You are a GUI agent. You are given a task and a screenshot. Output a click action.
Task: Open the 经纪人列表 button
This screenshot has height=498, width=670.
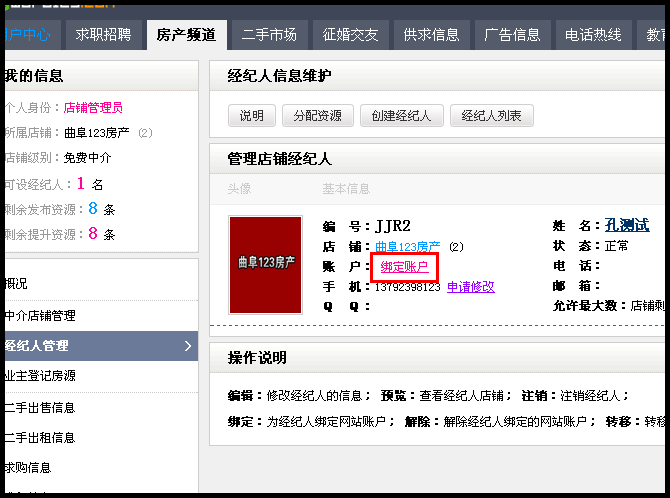491,116
